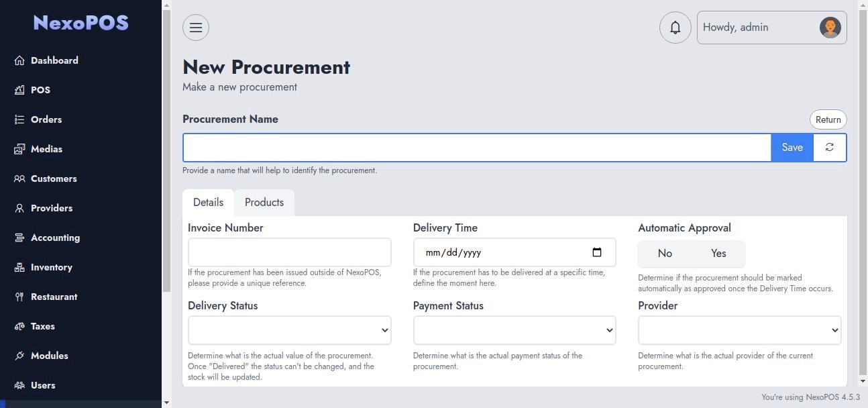Screen dimensions: 868x408
Task: Focus the Procurement Name input field
Action: pyautogui.click(x=477, y=148)
